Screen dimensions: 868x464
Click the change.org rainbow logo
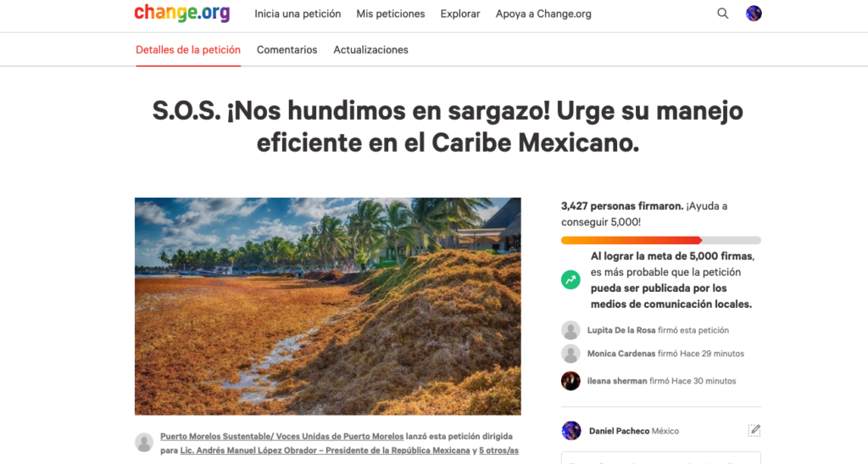click(x=182, y=13)
